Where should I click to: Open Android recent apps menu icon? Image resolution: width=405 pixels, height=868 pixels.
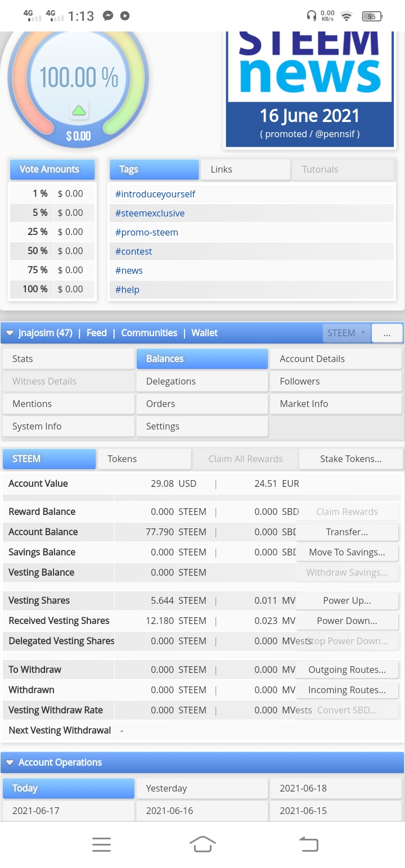101,844
